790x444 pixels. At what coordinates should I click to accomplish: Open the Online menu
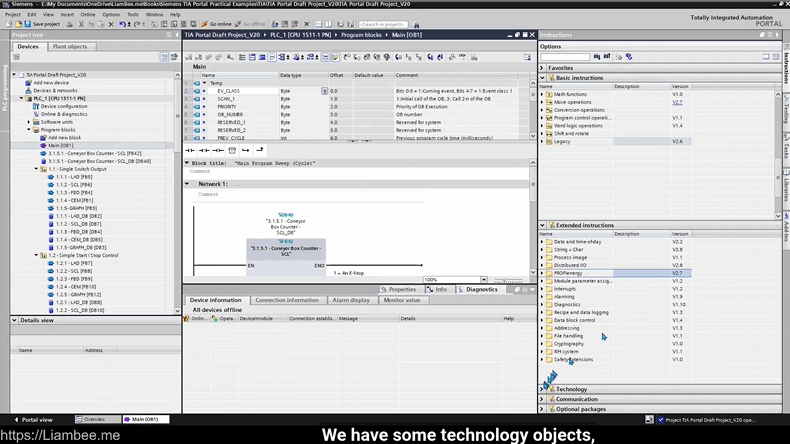pos(88,15)
